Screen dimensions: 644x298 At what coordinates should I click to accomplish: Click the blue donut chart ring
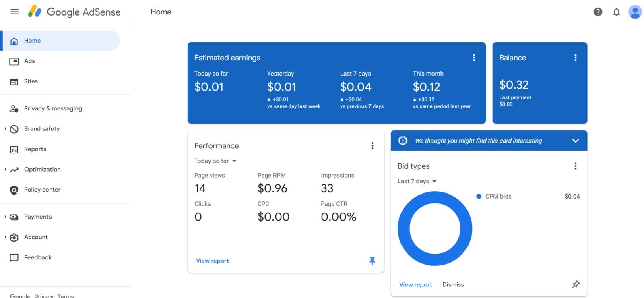(x=404, y=228)
